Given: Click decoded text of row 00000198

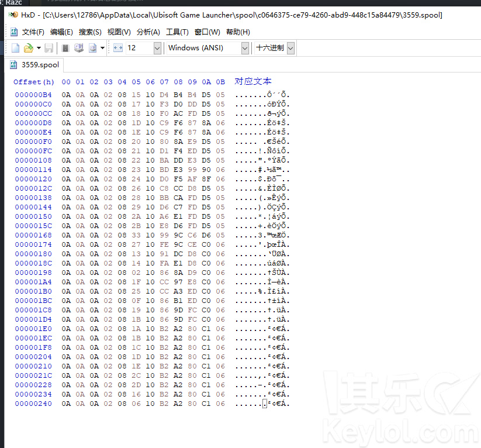Looking at the screenshot, I should pyautogui.click(x=262, y=273).
